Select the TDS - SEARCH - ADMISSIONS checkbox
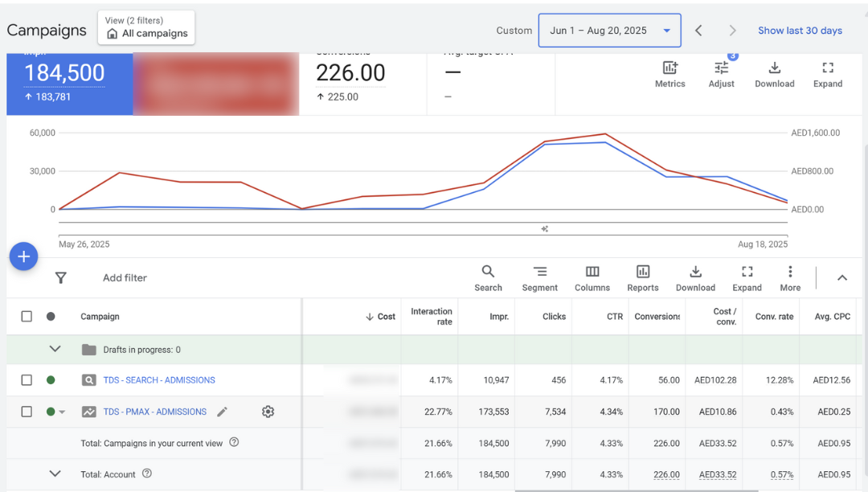The height and width of the screenshot is (492, 868). [27, 380]
